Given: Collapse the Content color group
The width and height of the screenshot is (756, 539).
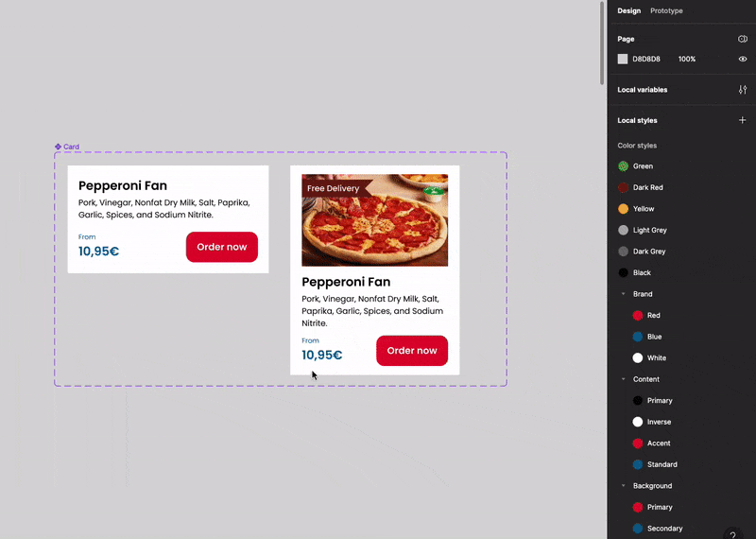Looking at the screenshot, I should (x=624, y=379).
